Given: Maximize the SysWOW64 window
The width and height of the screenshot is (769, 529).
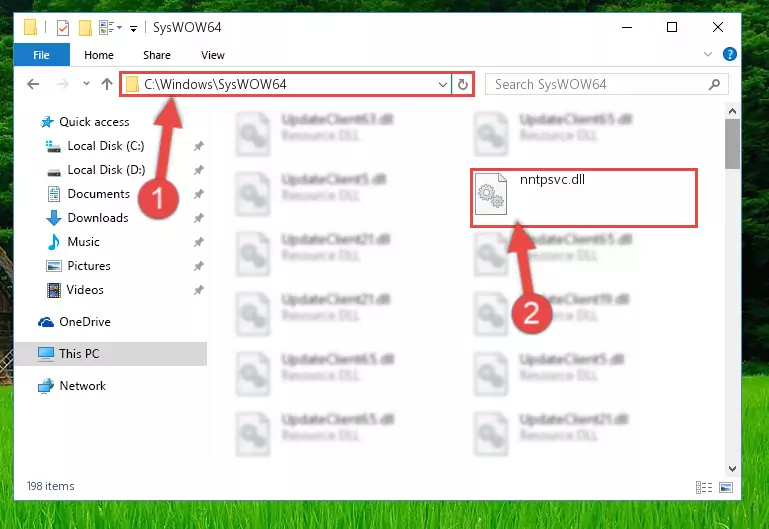Looking at the screenshot, I should click(x=672, y=27).
